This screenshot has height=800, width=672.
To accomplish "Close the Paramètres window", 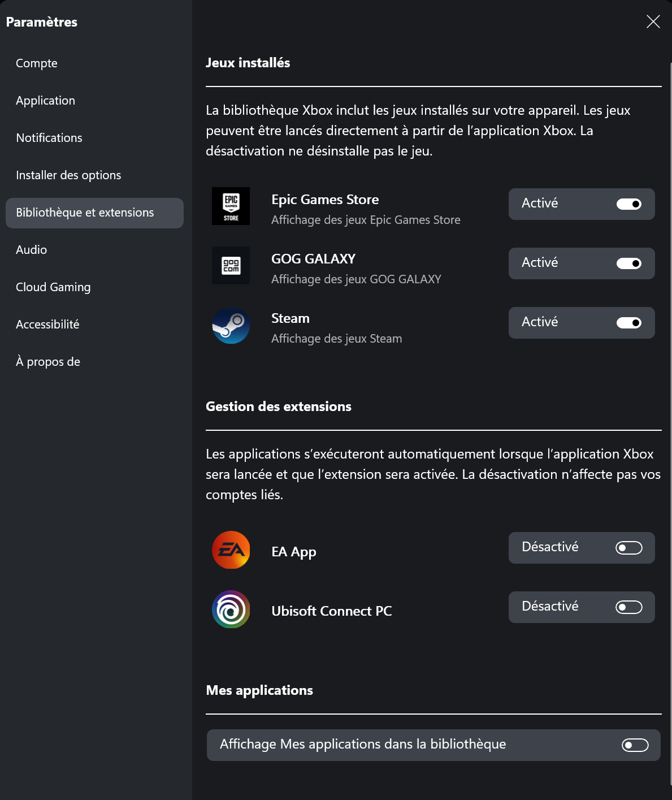I will 653,21.
